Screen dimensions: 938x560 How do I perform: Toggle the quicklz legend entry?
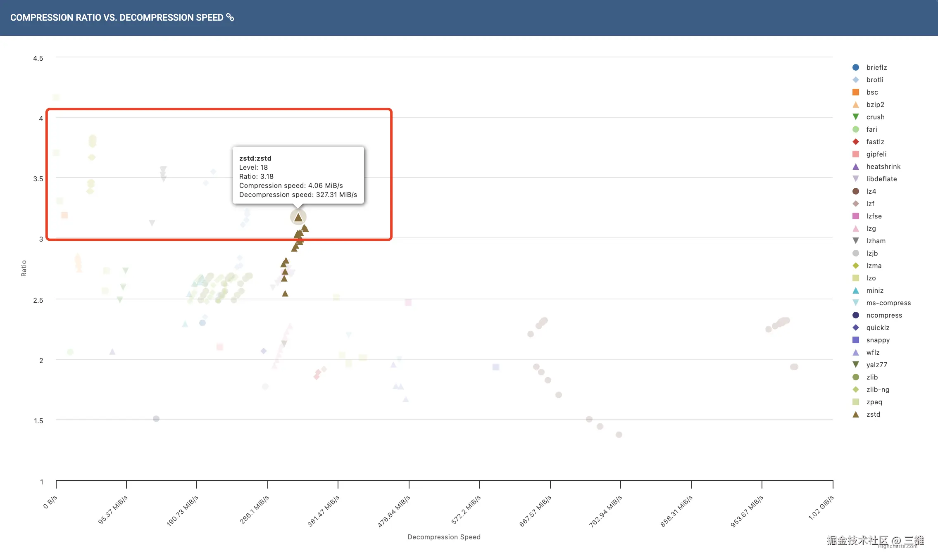pos(877,327)
